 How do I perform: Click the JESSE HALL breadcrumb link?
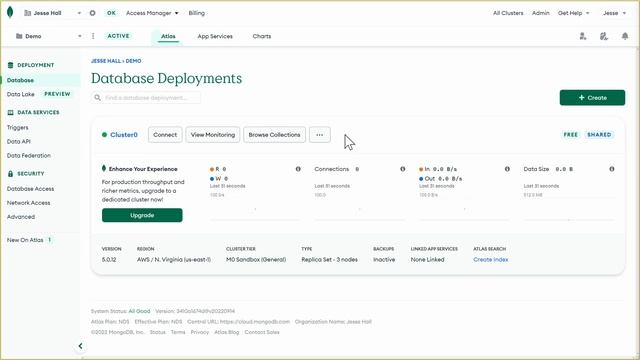106,61
